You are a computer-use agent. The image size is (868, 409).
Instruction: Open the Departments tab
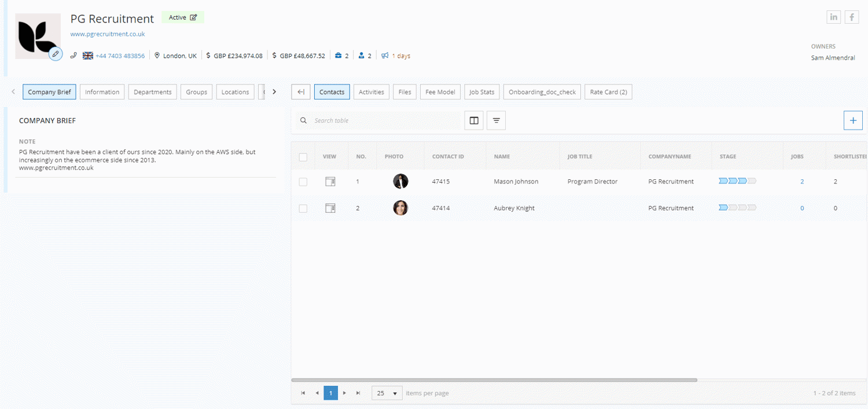pos(153,92)
